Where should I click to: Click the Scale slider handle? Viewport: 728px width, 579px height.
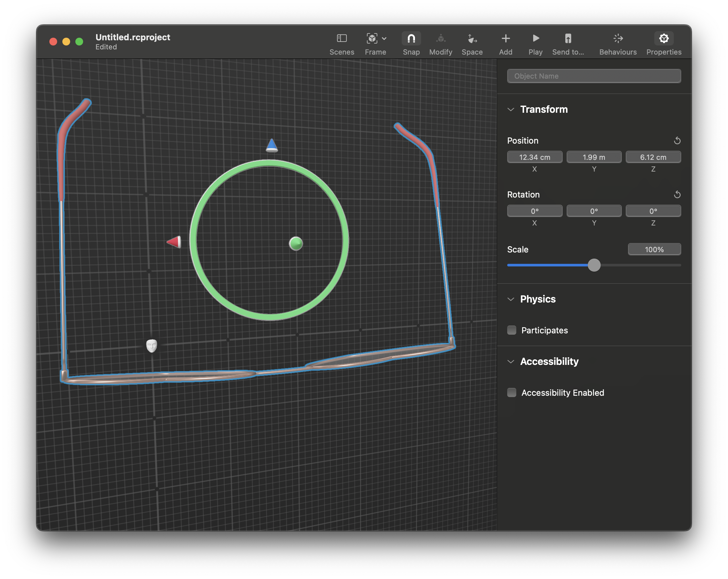pyautogui.click(x=594, y=265)
